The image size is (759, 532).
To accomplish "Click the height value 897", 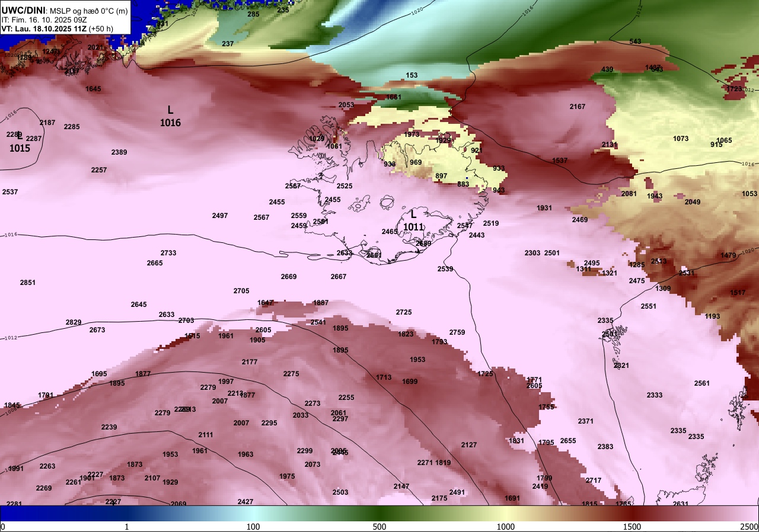I will pyautogui.click(x=441, y=176).
